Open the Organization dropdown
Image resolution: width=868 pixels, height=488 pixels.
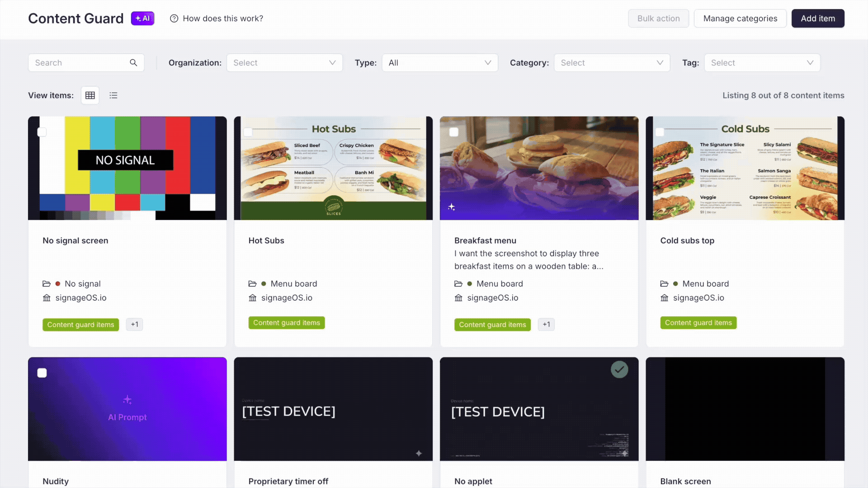[x=284, y=63]
